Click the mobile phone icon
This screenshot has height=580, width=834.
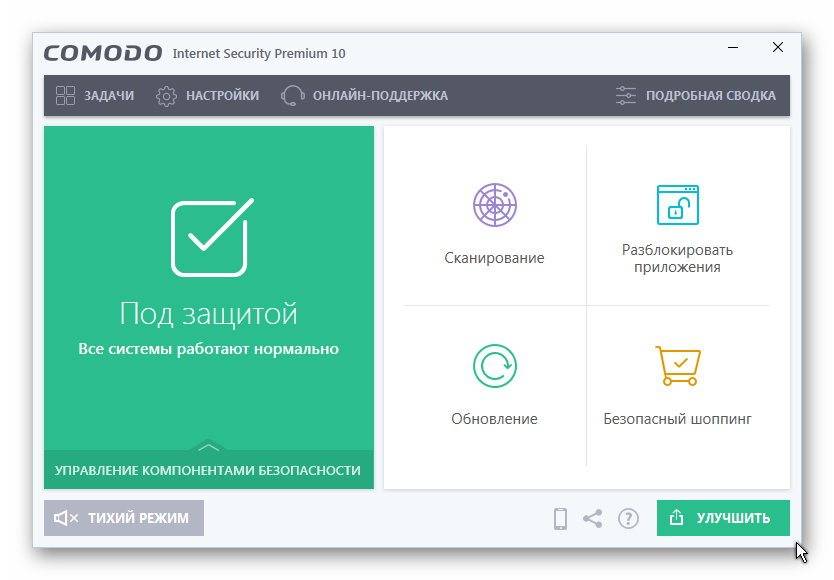(x=560, y=518)
